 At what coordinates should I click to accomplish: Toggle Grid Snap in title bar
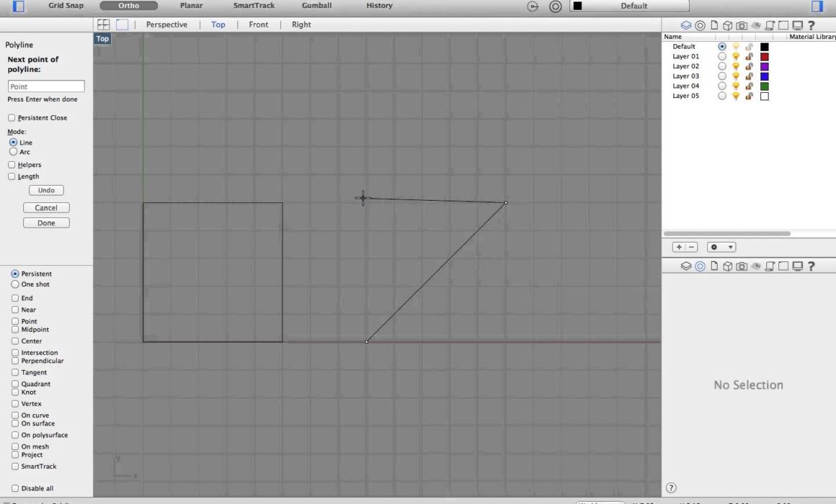coord(66,5)
